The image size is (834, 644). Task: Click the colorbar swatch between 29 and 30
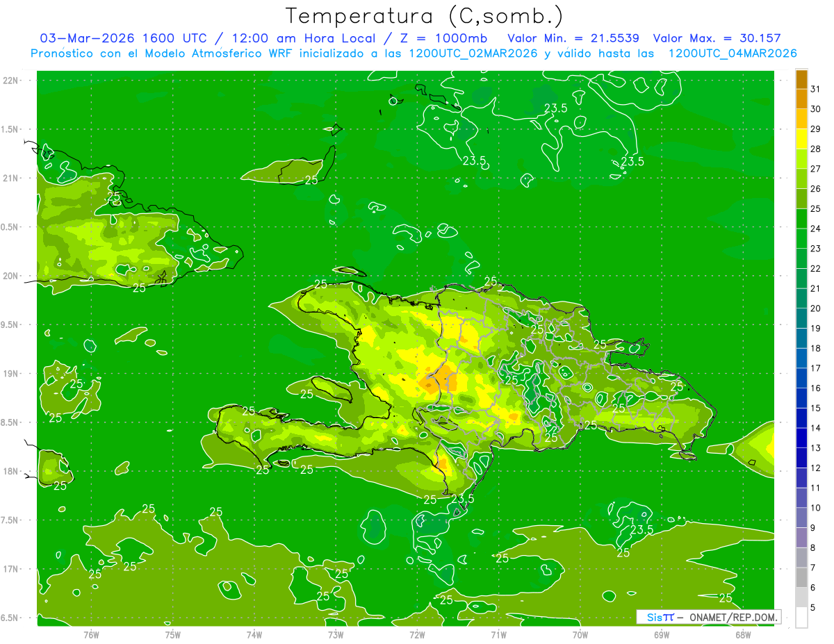coord(801,119)
